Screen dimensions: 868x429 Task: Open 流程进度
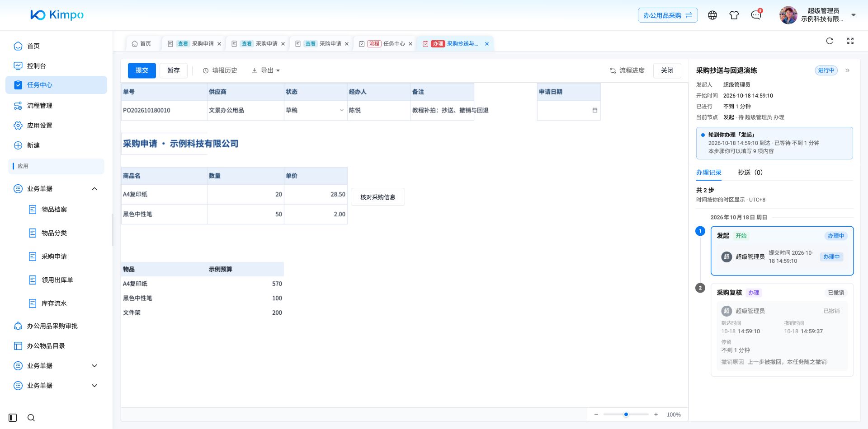[627, 70]
